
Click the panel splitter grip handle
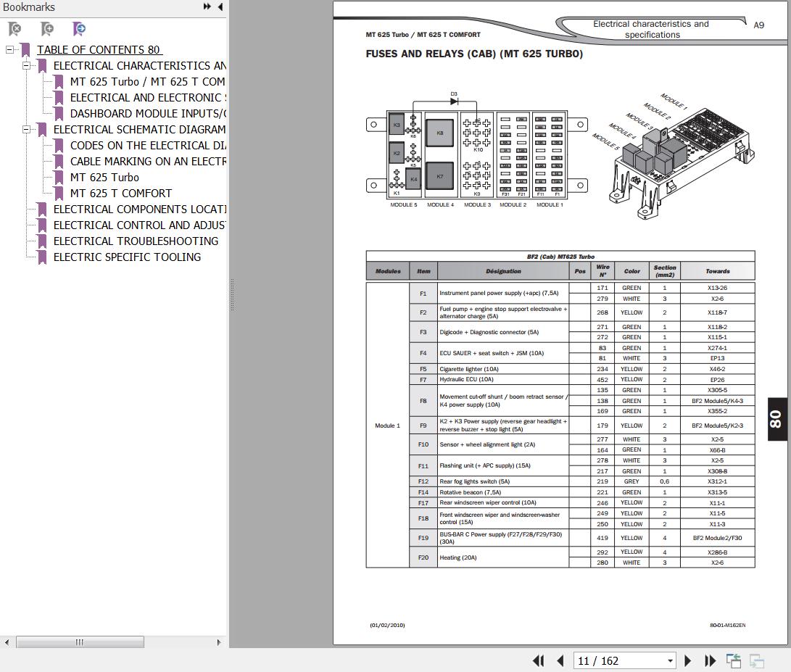click(x=232, y=294)
